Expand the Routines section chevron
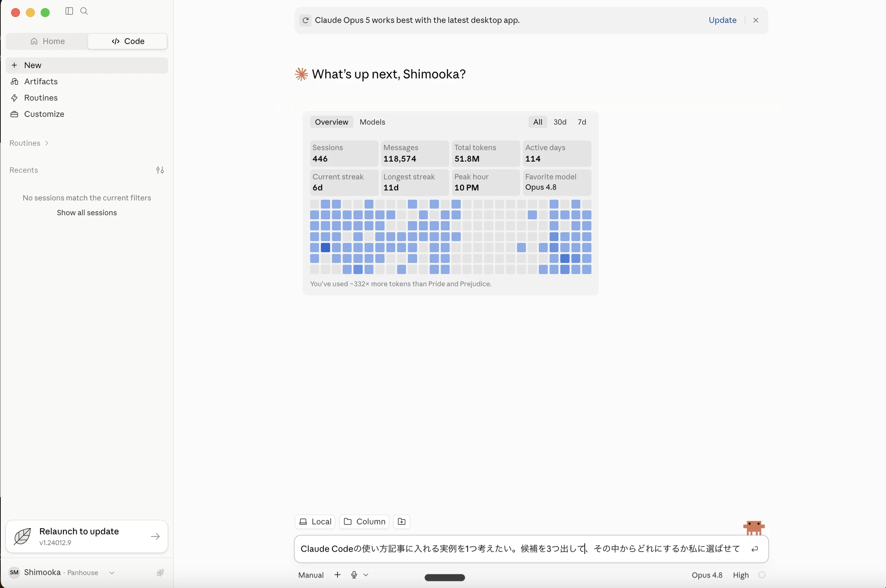 tap(47, 143)
